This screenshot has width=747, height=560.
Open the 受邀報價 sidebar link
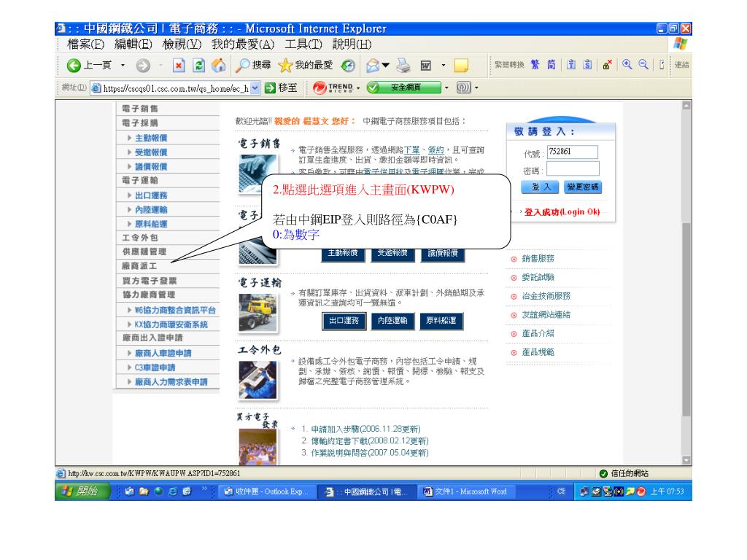point(151,152)
